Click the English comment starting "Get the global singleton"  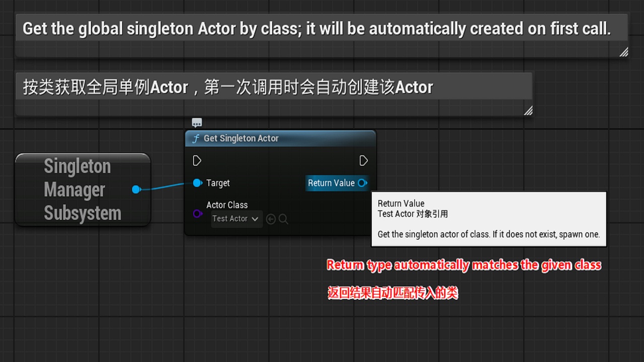[x=317, y=29]
